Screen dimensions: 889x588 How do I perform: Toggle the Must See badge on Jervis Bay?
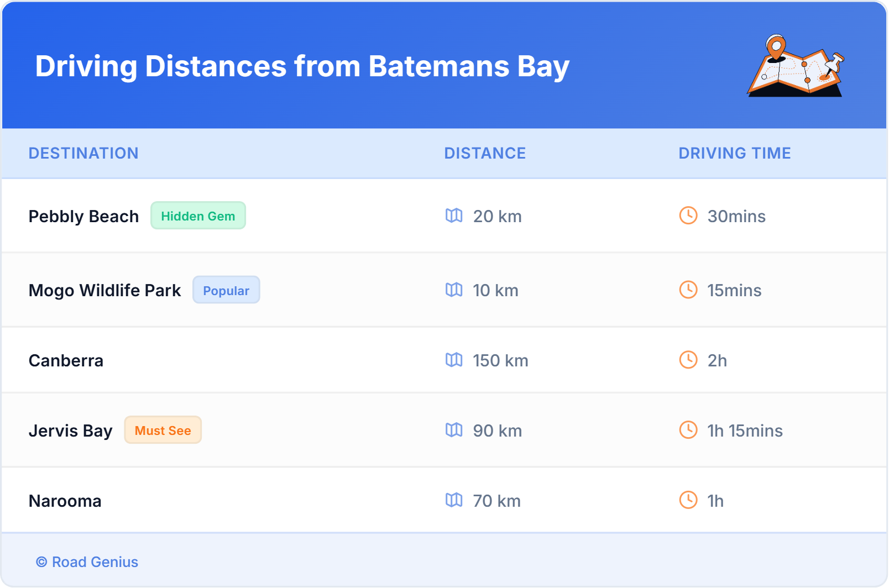[x=163, y=430]
